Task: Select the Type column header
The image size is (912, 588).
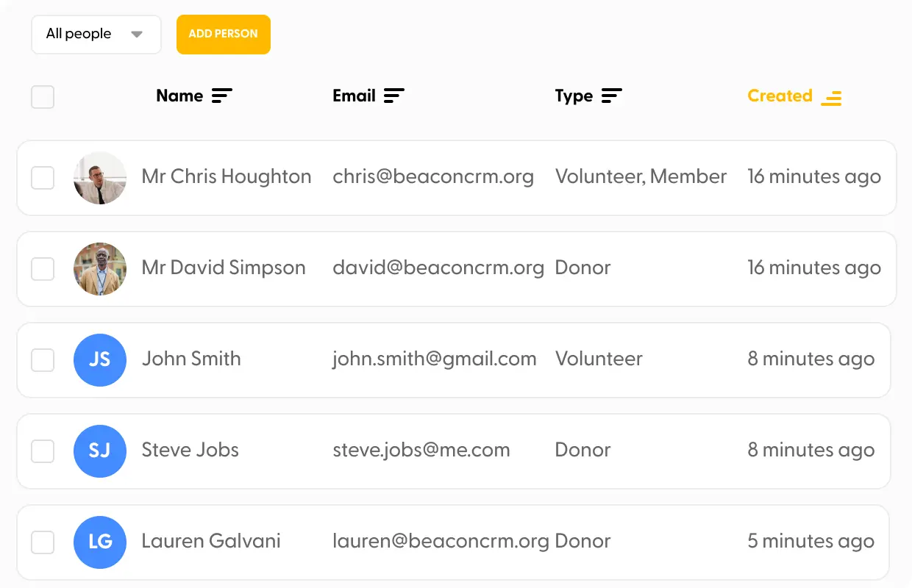Action: [x=574, y=96]
